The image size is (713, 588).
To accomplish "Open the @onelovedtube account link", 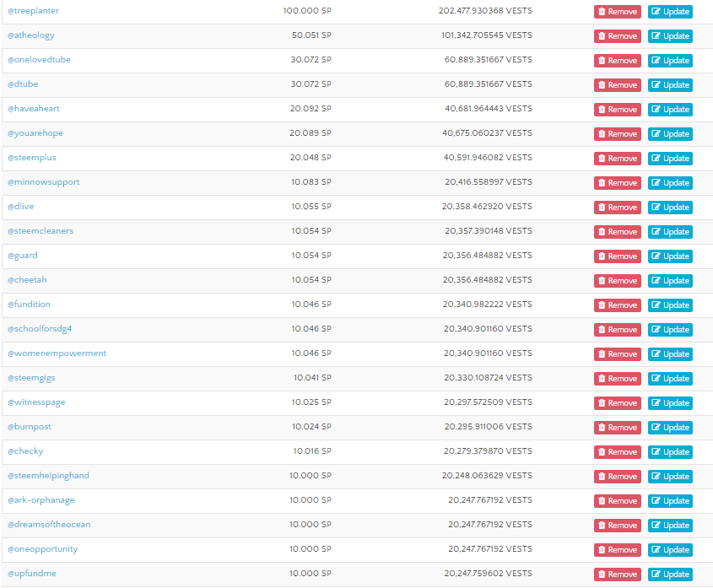I will pyautogui.click(x=39, y=60).
